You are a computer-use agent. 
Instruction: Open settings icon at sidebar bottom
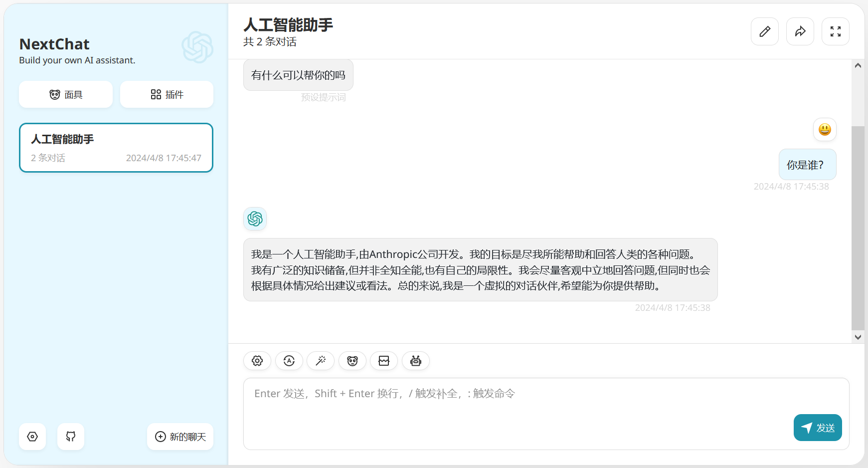32,437
